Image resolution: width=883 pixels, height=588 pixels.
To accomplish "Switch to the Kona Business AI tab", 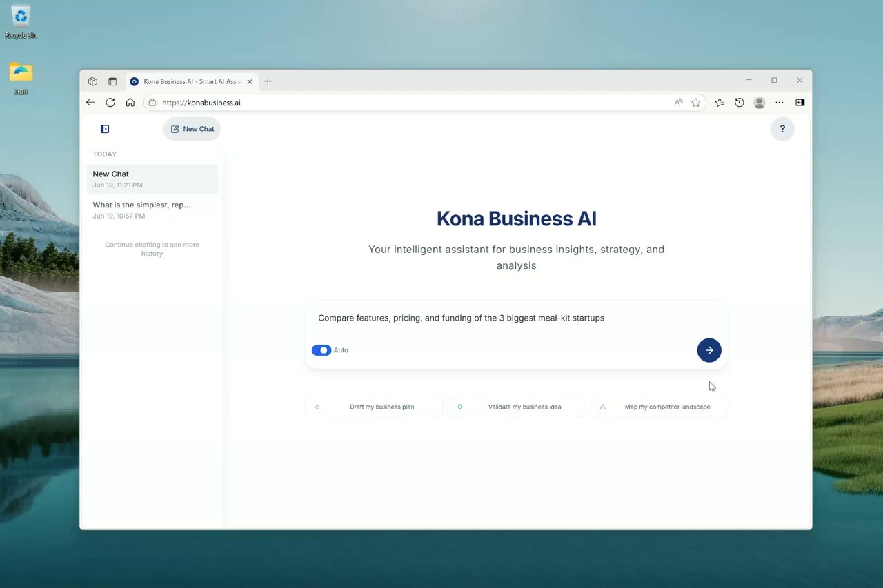I will tap(191, 81).
